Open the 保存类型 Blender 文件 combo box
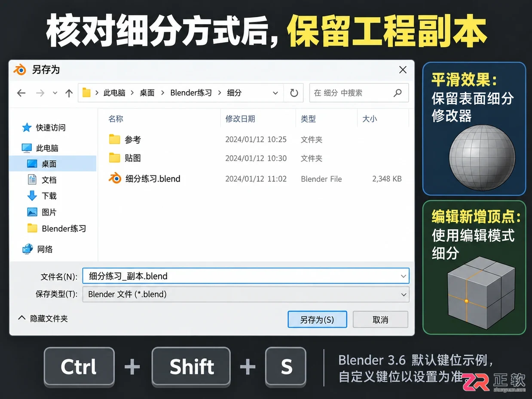The width and height of the screenshot is (532, 399). click(x=246, y=295)
